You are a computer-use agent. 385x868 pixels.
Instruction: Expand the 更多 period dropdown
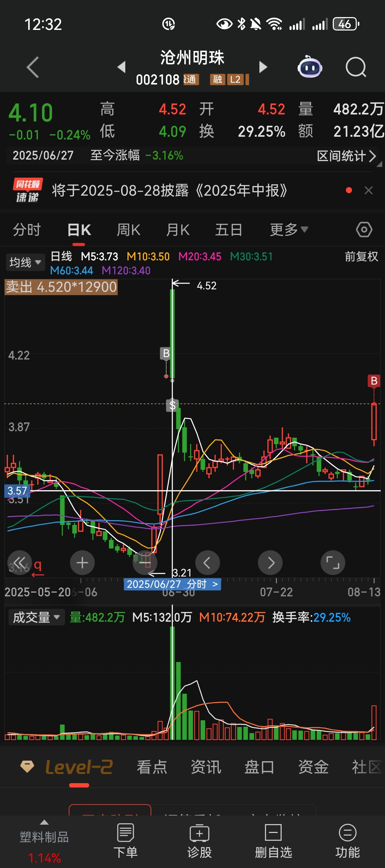pos(289,230)
